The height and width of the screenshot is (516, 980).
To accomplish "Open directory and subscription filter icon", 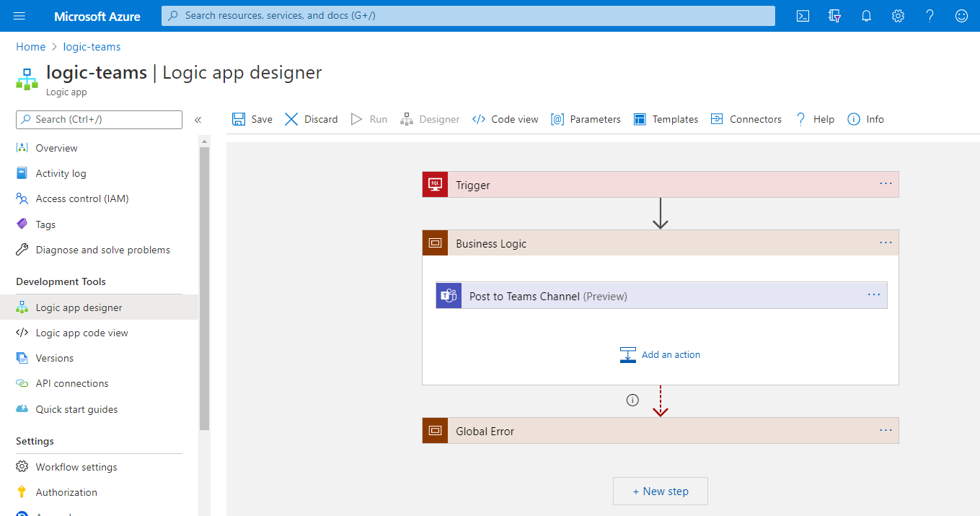I will [834, 16].
